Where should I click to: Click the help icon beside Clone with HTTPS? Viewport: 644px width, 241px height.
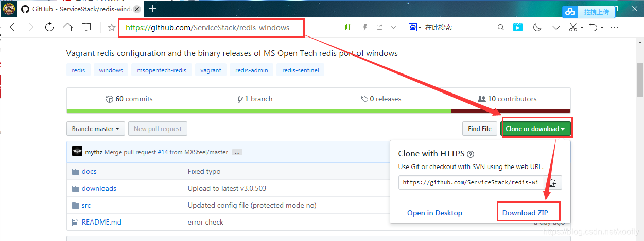pyautogui.click(x=471, y=154)
